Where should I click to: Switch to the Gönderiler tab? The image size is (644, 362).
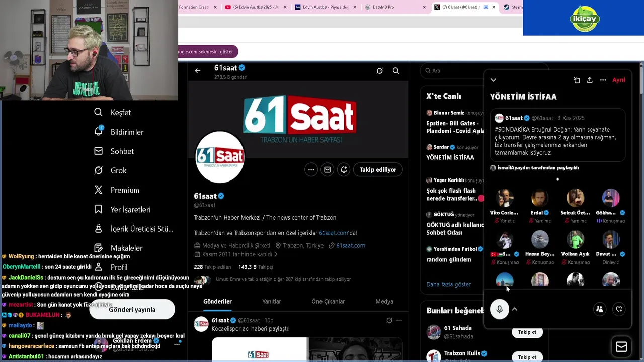[217, 302]
